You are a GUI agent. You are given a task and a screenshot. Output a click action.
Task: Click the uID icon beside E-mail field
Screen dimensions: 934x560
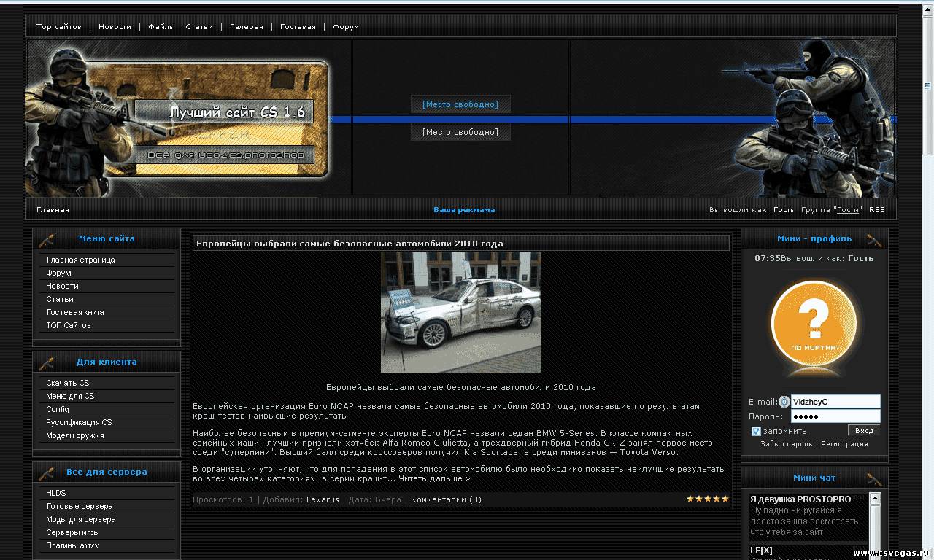pyautogui.click(x=784, y=402)
